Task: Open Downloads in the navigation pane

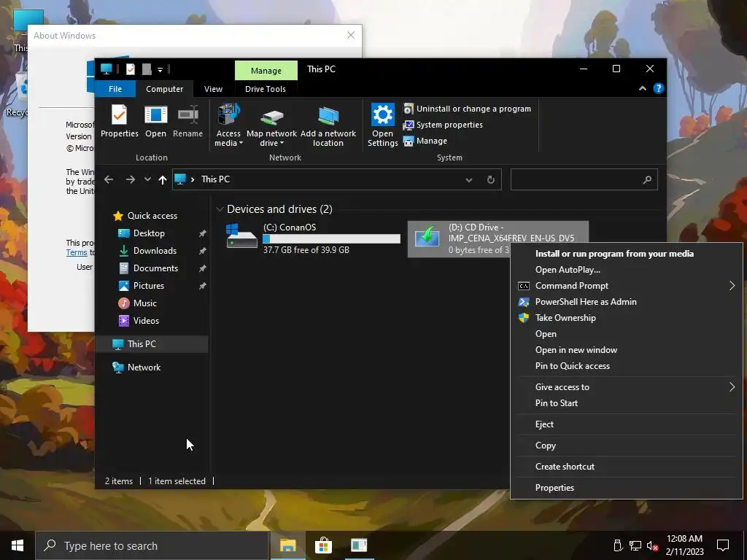Action: pos(155,251)
